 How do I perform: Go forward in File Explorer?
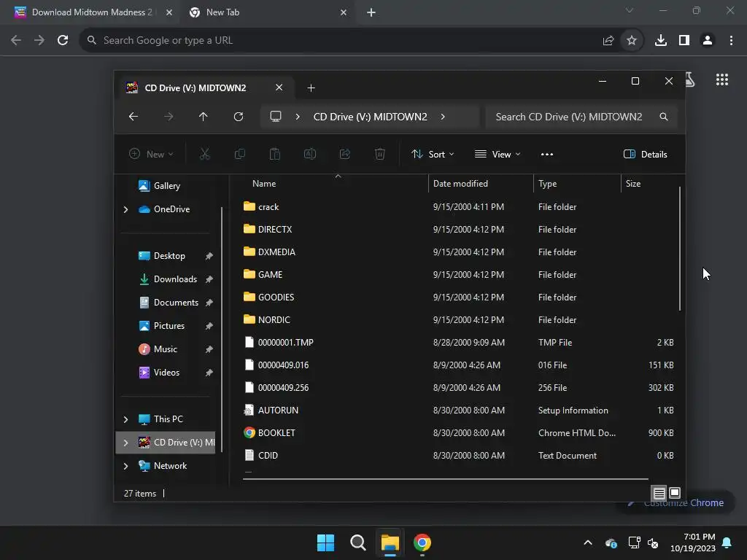(169, 117)
